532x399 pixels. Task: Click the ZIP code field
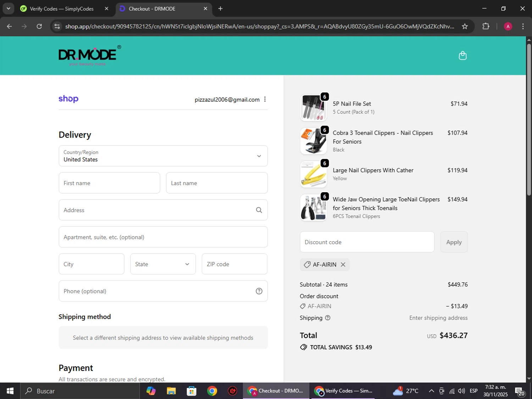(234, 264)
